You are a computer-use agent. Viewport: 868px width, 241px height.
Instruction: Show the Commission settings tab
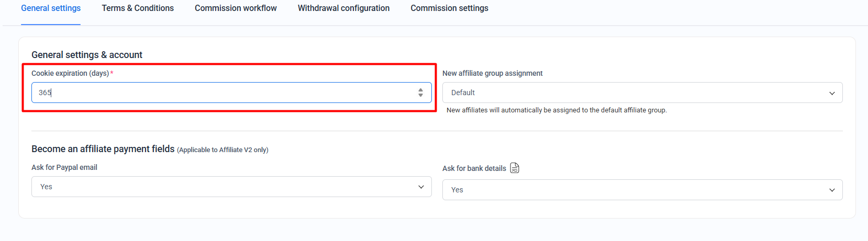pos(449,8)
